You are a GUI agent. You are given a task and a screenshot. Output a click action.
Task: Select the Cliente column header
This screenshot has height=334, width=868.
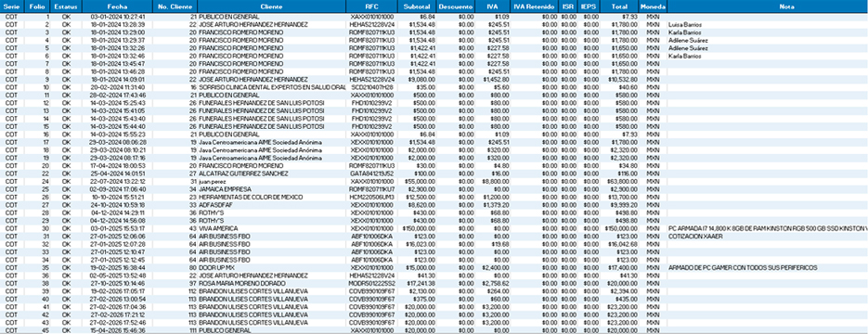[x=271, y=7]
